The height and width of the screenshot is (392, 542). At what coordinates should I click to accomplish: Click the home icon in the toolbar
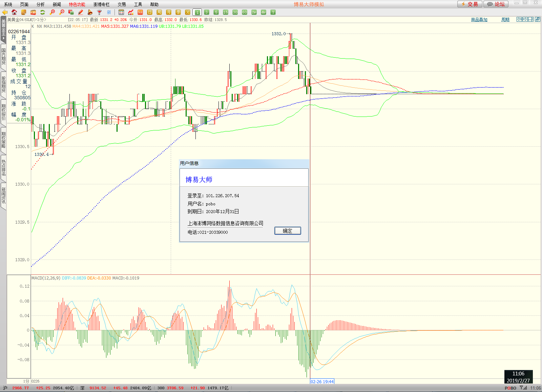pyautogui.click(x=14, y=12)
